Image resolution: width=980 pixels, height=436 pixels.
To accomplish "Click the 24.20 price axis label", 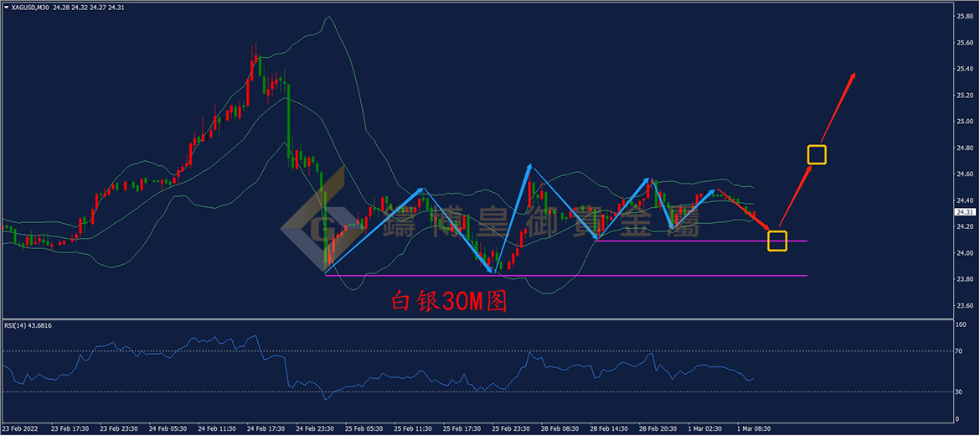I will 963,226.
